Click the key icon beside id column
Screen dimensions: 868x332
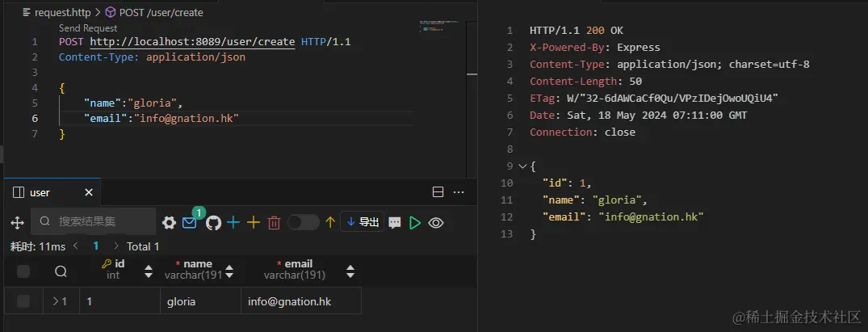pos(107,264)
